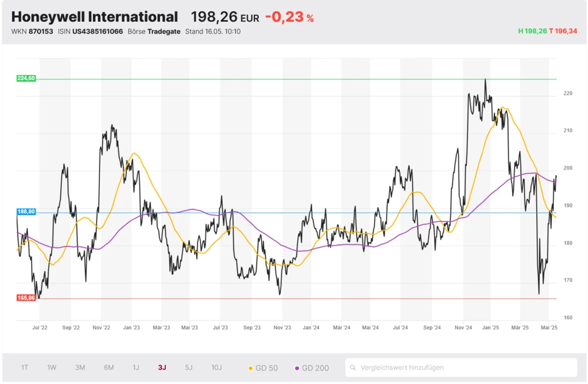Click the daily low value T 196,34

[563, 32]
